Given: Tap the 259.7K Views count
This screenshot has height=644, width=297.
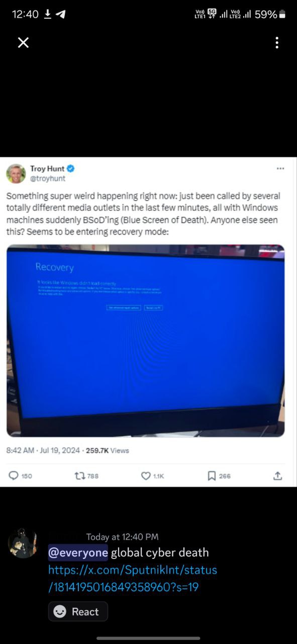Looking at the screenshot, I should (108, 450).
